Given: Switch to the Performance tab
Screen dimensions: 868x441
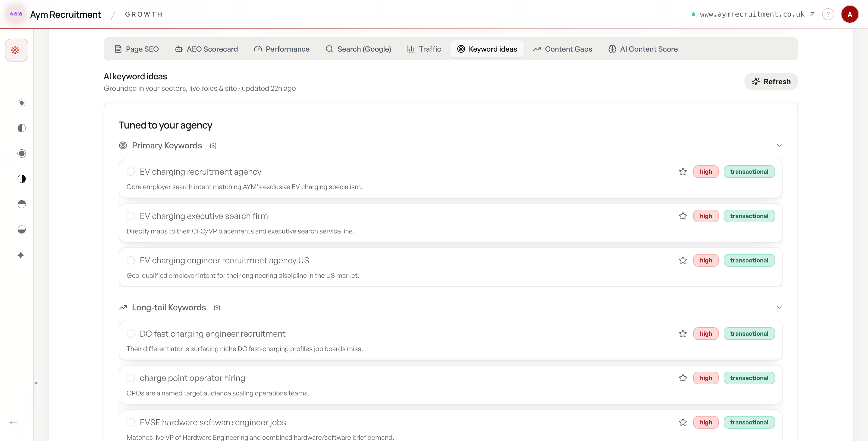Looking at the screenshot, I should click(x=282, y=49).
